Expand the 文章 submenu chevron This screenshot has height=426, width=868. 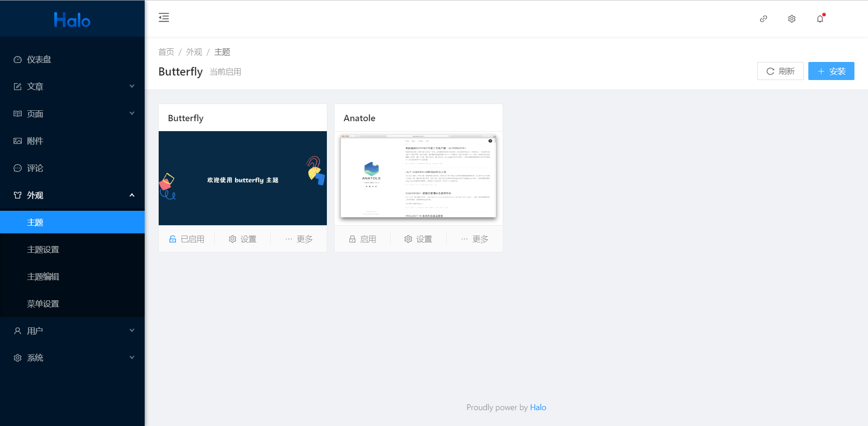pos(132,86)
